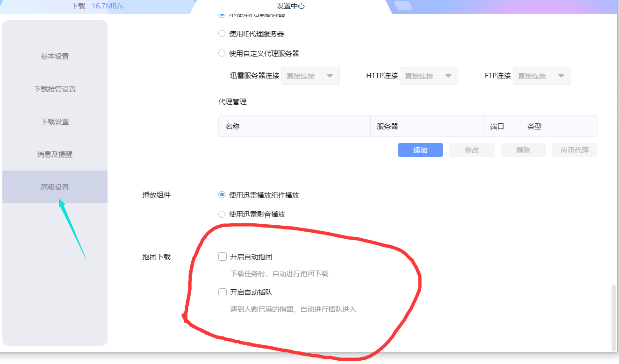Select 不使用代理服务器 option
The width and height of the screenshot is (619, 364).
click(222, 14)
